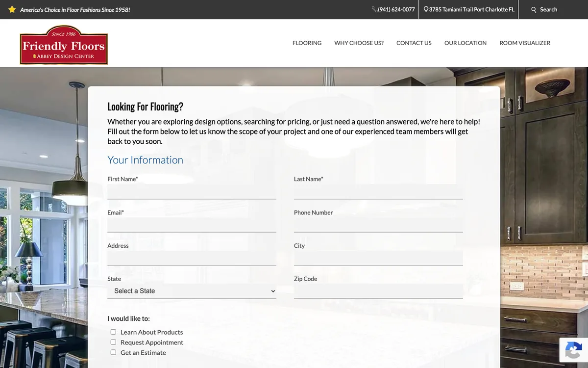The height and width of the screenshot is (368, 588).
Task: Launch the Room Visualizer
Action: pyautogui.click(x=525, y=43)
